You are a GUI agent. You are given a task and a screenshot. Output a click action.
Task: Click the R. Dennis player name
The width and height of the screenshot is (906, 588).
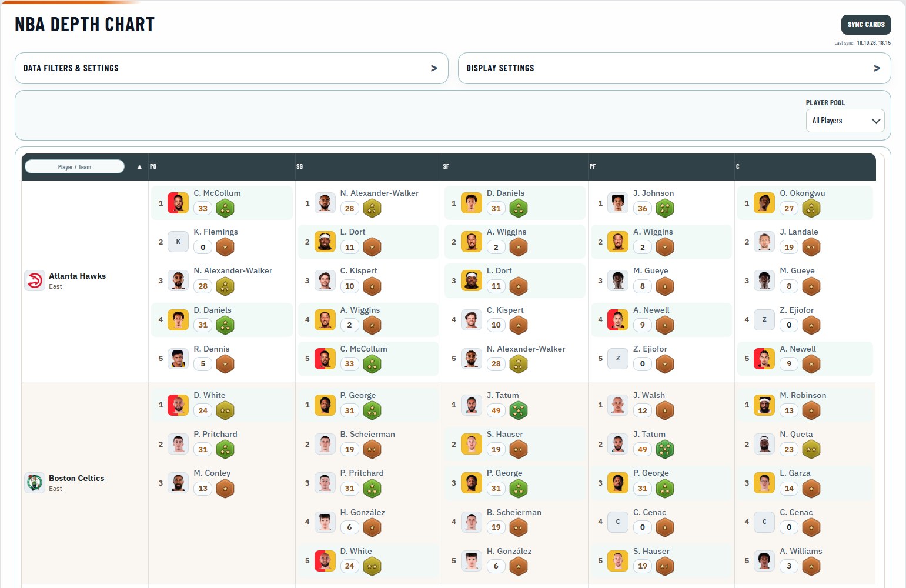pos(212,349)
